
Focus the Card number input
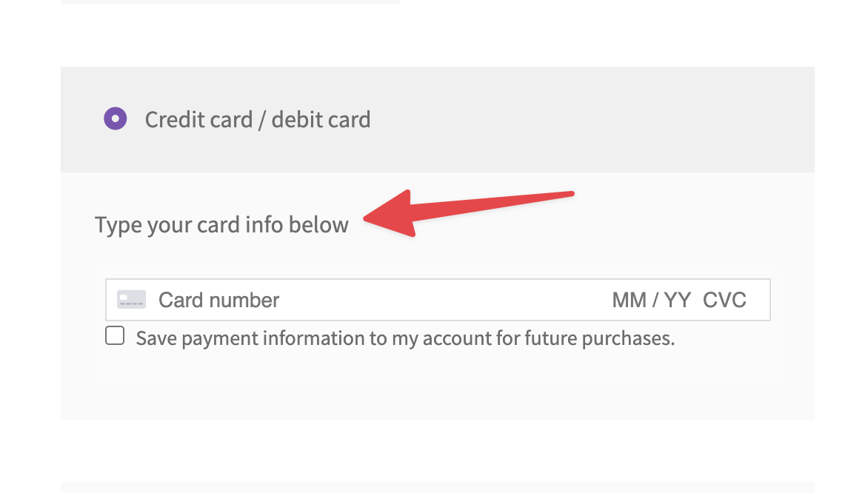click(219, 300)
